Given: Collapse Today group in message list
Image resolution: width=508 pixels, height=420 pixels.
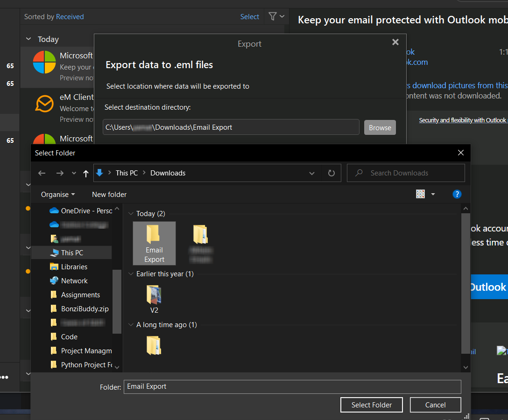Looking at the screenshot, I should point(28,39).
